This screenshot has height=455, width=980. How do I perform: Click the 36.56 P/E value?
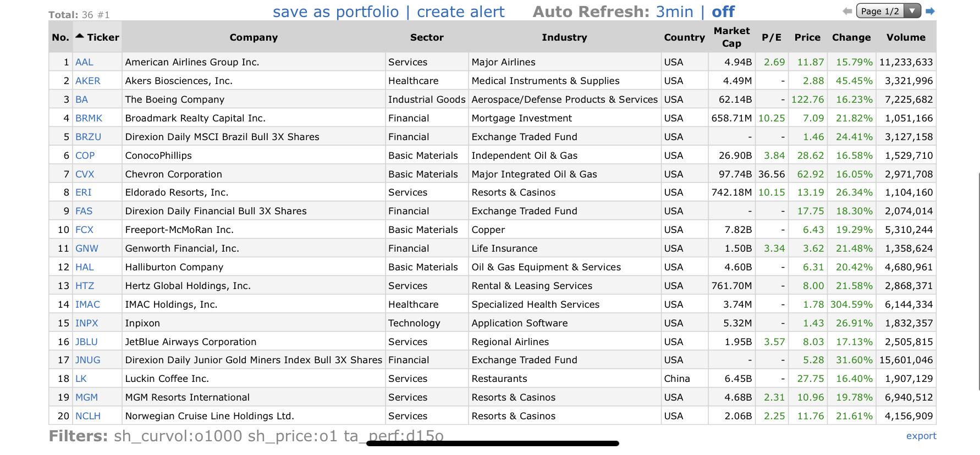click(x=772, y=174)
